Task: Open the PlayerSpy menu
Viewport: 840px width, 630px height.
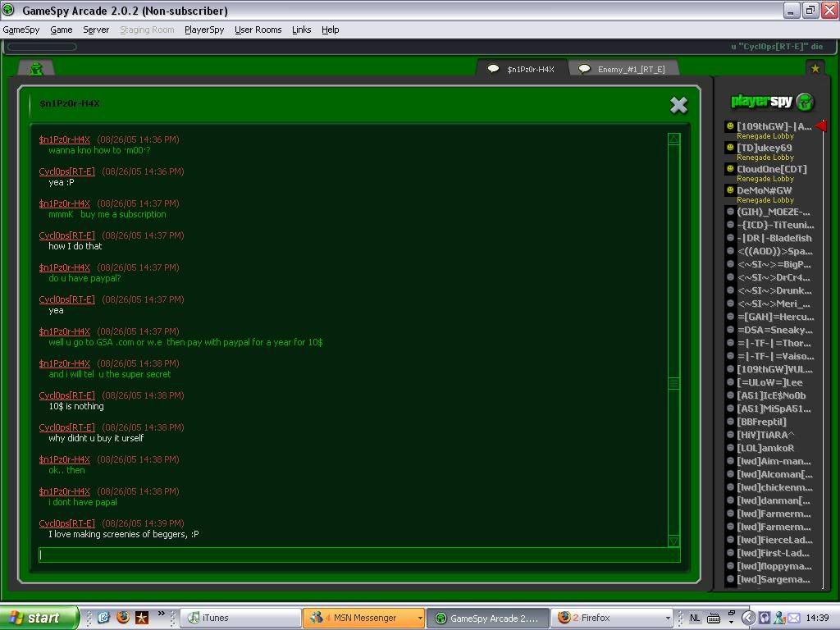Action: point(204,30)
